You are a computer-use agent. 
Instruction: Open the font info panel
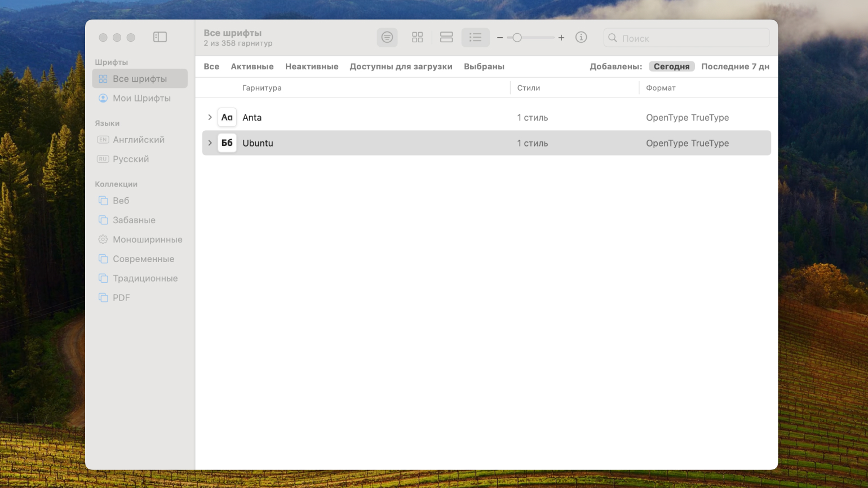pos(581,37)
